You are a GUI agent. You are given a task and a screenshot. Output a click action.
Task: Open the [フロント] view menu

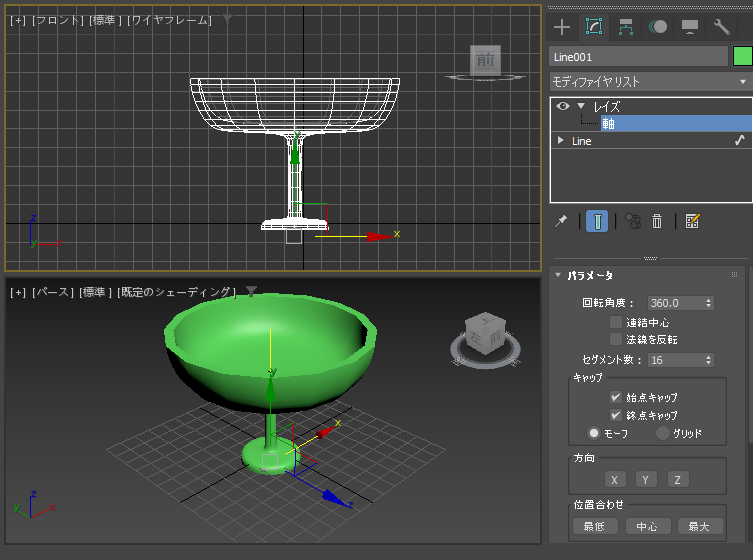[x=58, y=20]
